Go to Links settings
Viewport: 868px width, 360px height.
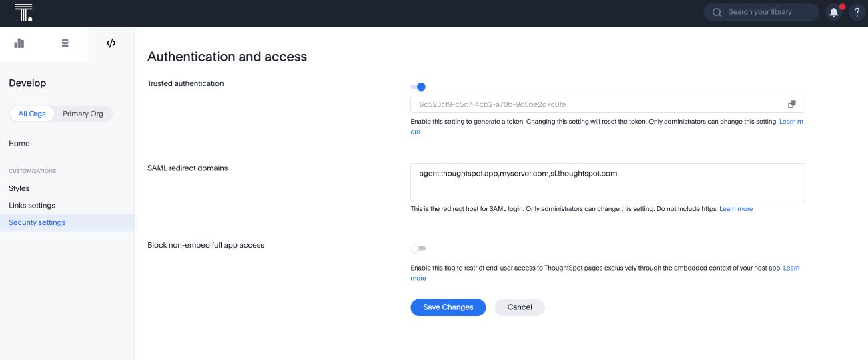pyautogui.click(x=32, y=206)
